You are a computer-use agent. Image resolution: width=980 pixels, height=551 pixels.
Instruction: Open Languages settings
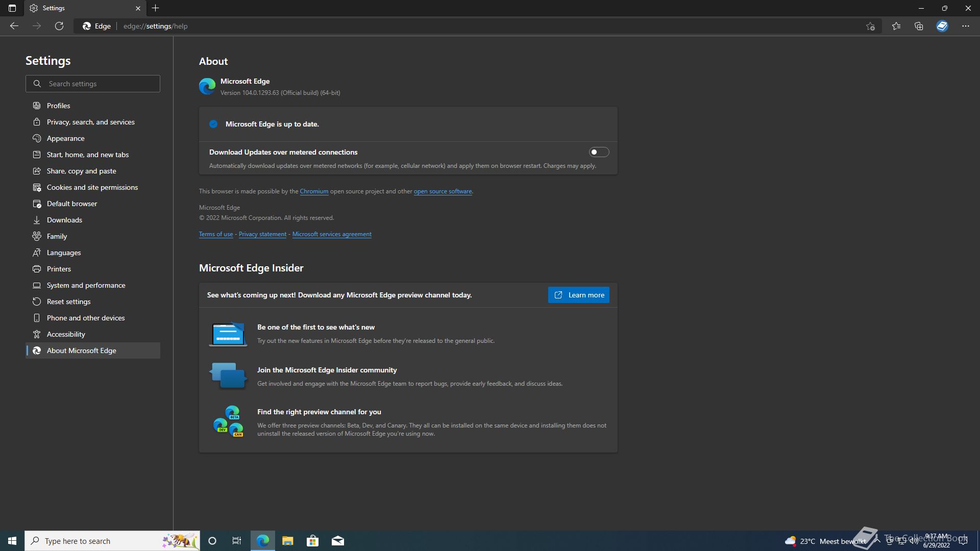pos(93,253)
